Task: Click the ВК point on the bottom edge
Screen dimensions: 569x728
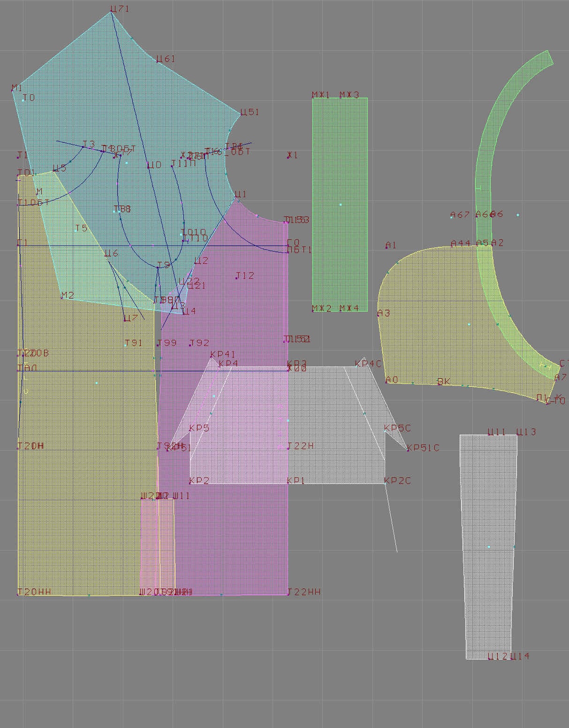Action: coord(439,383)
